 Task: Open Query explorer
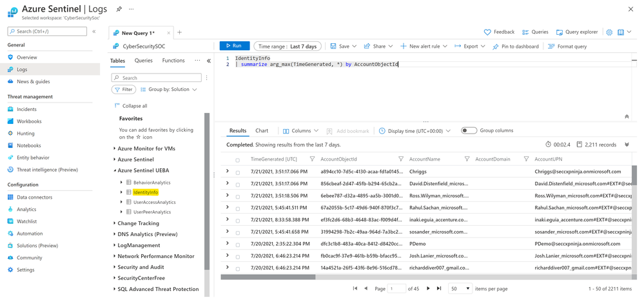pyautogui.click(x=577, y=32)
